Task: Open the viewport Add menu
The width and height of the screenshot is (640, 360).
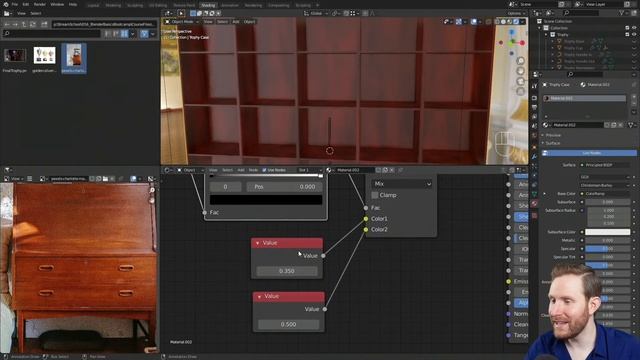Action: click(236, 22)
